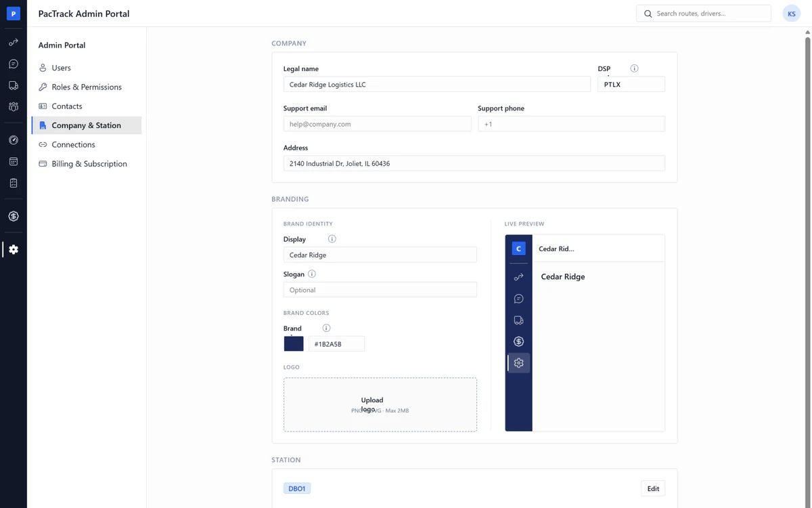Click truncated Cedar Rid... preview title
The width and height of the screenshot is (812, 508).
tap(556, 249)
